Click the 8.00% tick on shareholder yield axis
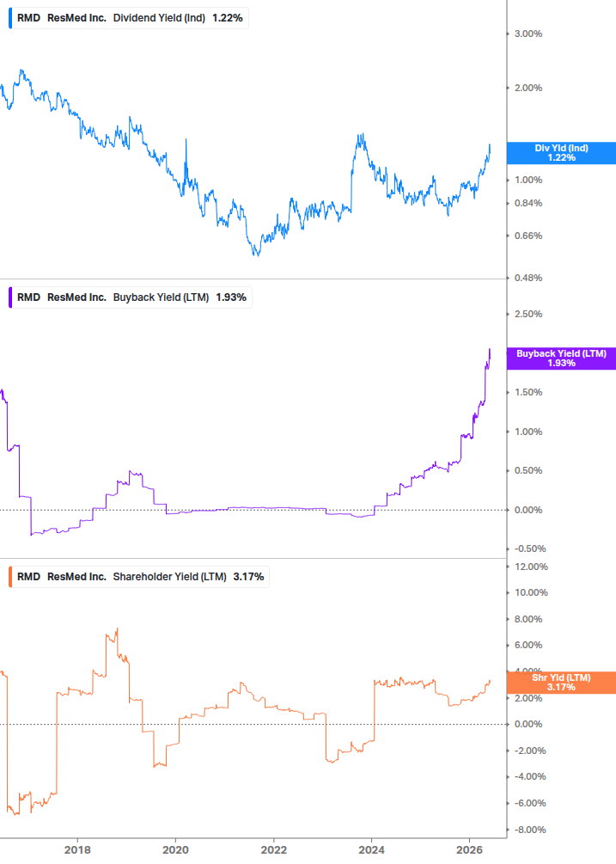 click(528, 619)
